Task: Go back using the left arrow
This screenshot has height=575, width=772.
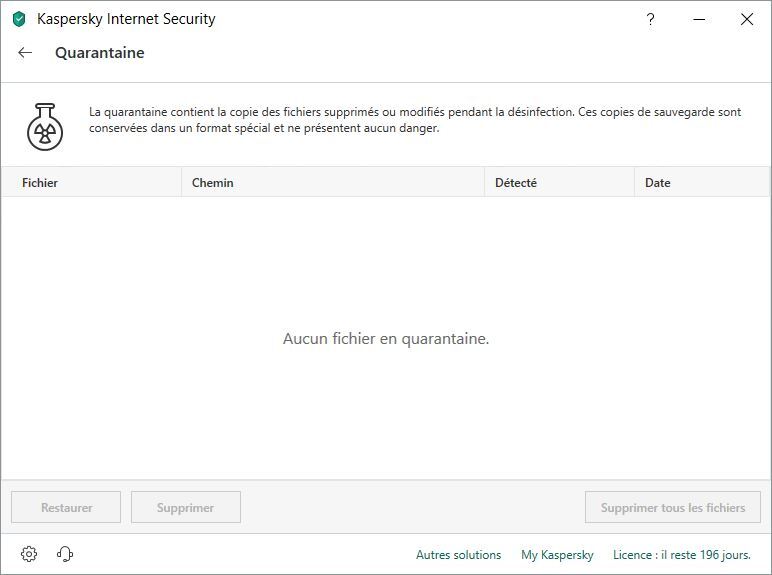Action: pos(25,53)
